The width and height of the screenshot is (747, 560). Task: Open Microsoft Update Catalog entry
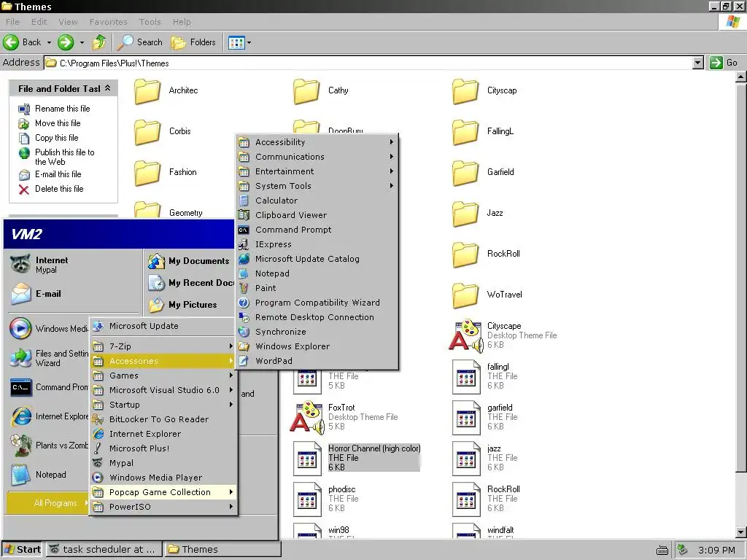pyautogui.click(x=317, y=259)
